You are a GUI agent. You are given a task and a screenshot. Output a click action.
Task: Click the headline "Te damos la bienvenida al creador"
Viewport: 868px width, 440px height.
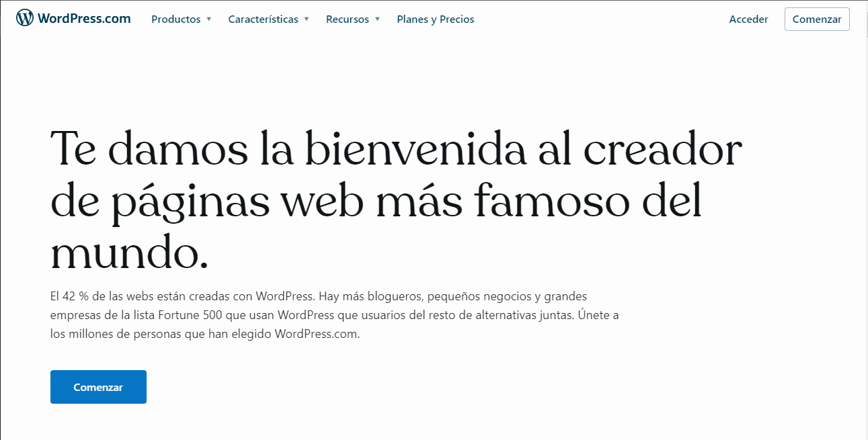396,149
